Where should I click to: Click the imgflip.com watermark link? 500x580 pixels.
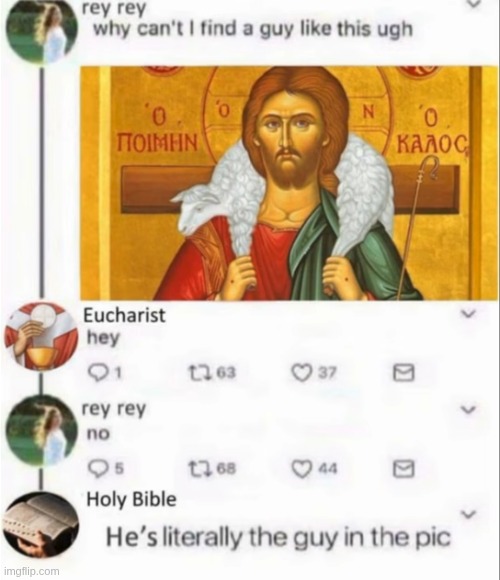pos(33,571)
